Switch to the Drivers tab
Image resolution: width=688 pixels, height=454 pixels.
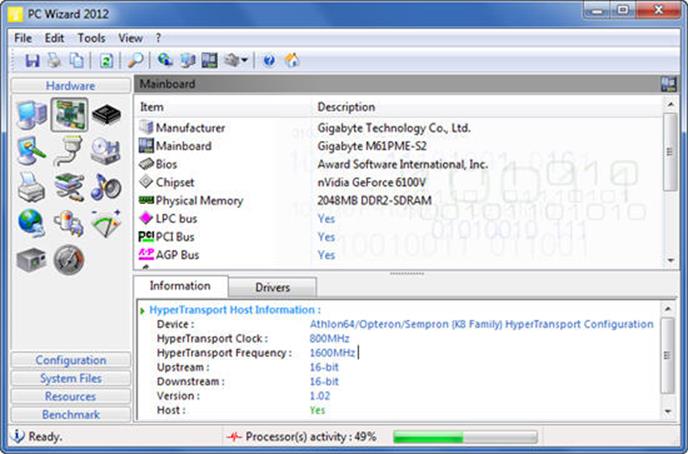(273, 287)
